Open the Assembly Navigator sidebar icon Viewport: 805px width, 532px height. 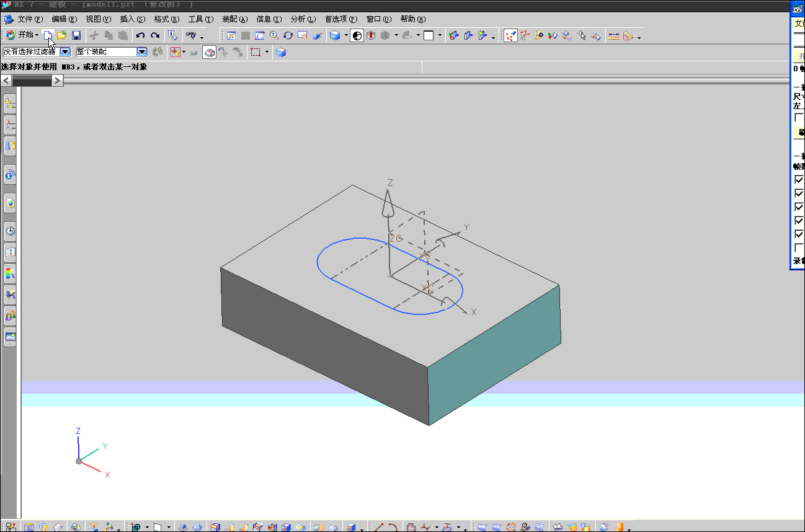pyautogui.click(x=10, y=104)
